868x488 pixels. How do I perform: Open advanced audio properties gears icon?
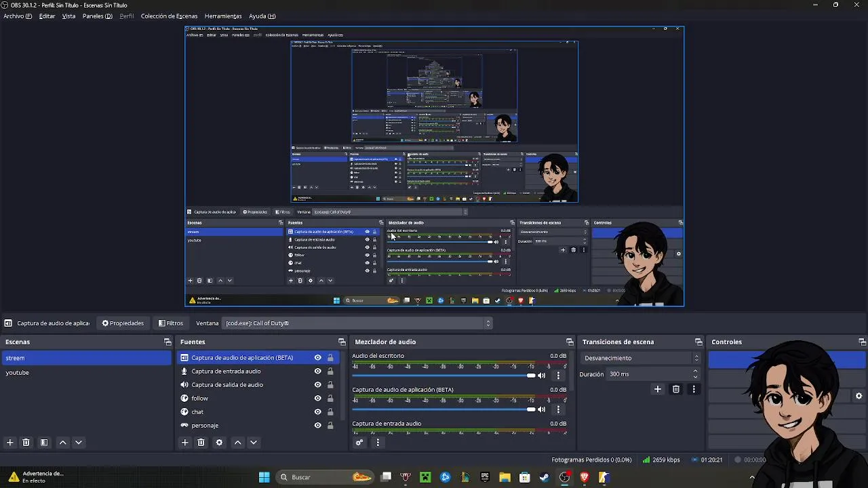coord(359,443)
